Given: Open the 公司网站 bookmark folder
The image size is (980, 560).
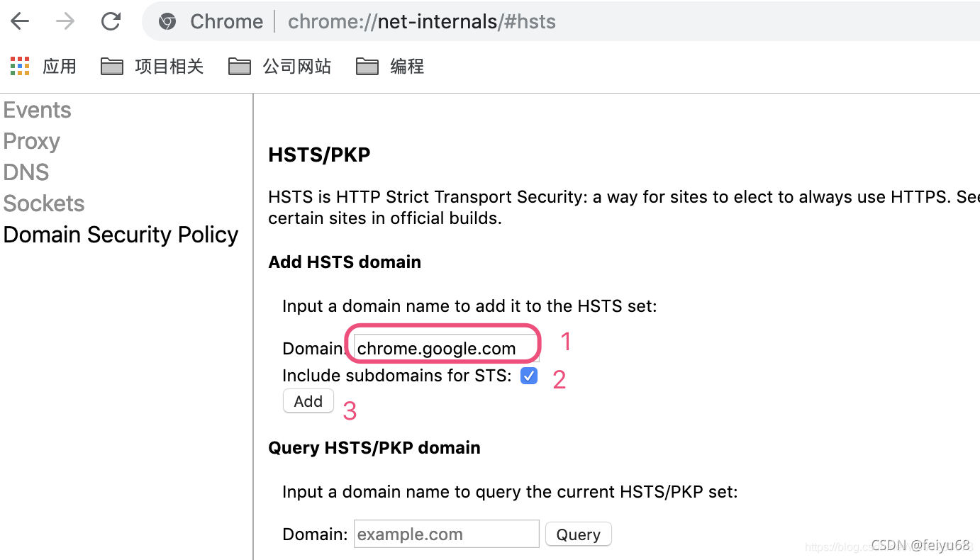Looking at the screenshot, I should click(x=279, y=67).
